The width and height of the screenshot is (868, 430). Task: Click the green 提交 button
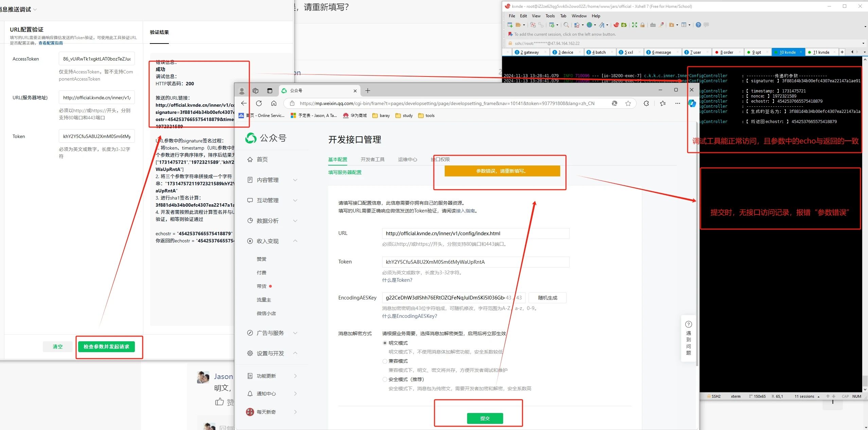click(x=485, y=418)
